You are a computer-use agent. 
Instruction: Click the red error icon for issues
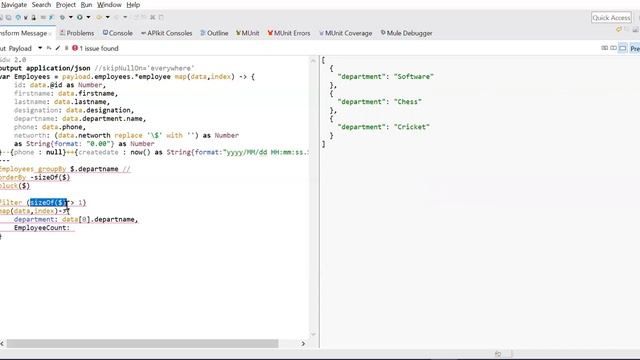pos(75,48)
